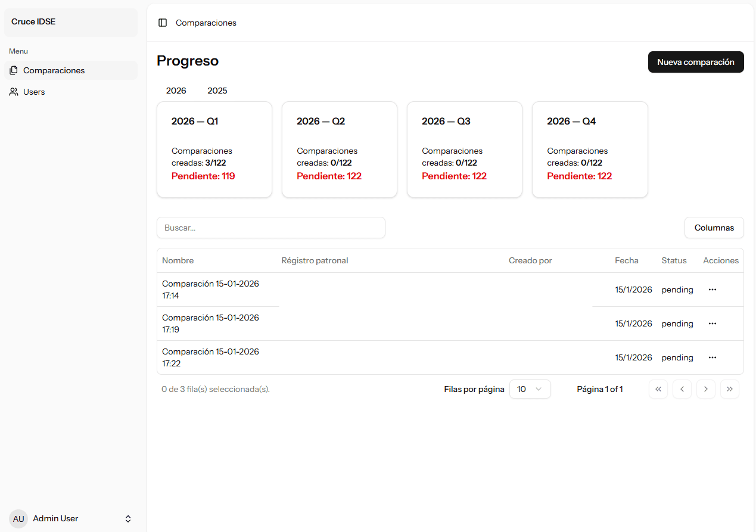Click the Users people icon in sidebar

(x=14, y=92)
